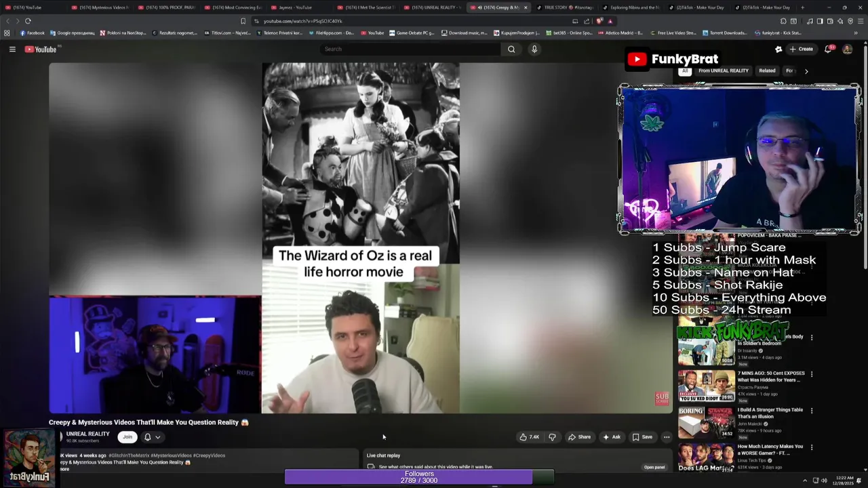Go back in the browser
The width and height of the screenshot is (868, 488).
click(8, 21)
